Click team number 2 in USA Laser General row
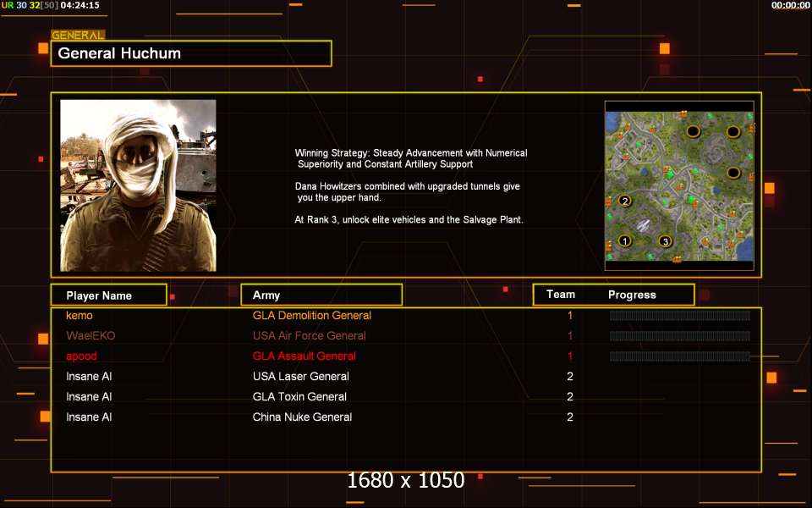This screenshot has height=508, width=812. [x=570, y=376]
